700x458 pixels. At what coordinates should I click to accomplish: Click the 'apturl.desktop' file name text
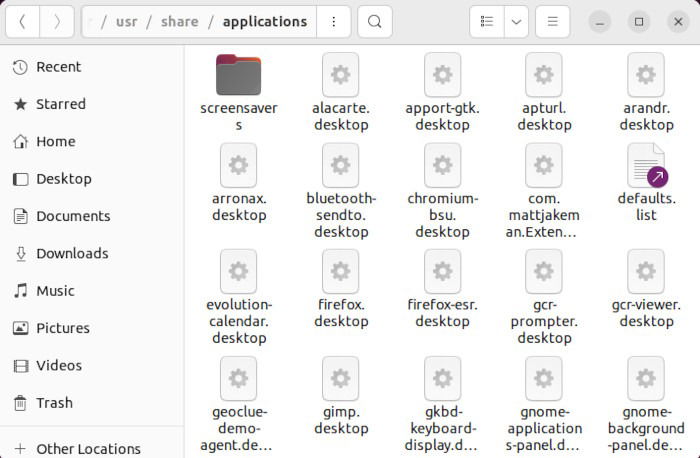[544, 117]
